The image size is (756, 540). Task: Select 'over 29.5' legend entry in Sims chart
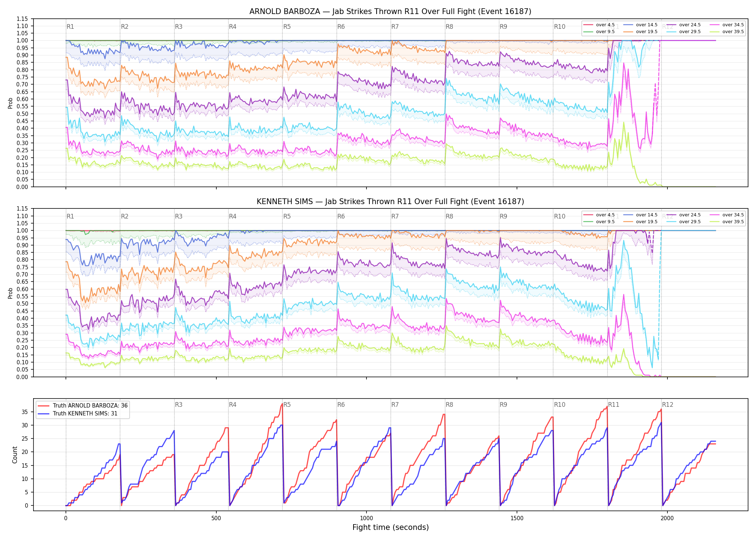(x=683, y=222)
